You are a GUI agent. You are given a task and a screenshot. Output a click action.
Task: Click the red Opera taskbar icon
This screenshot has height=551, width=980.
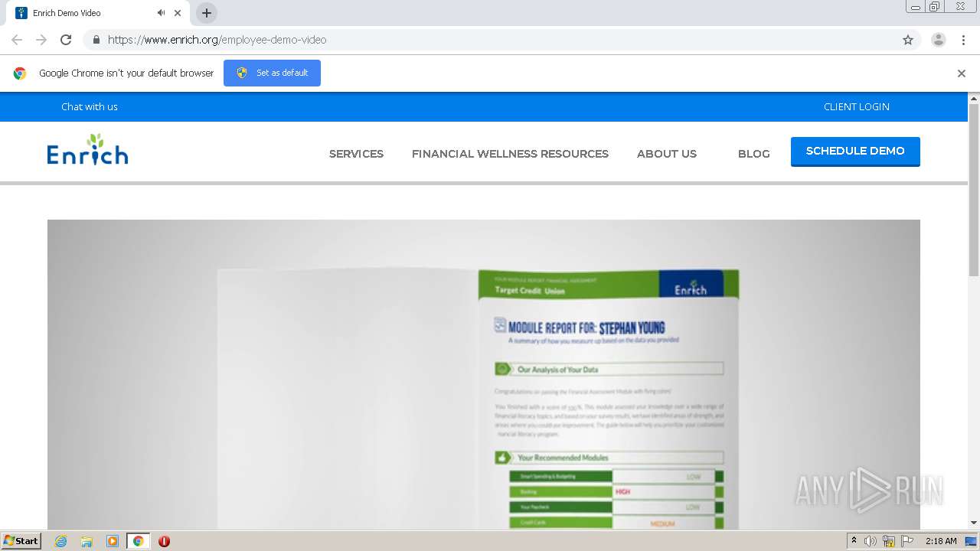[x=164, y=541]
